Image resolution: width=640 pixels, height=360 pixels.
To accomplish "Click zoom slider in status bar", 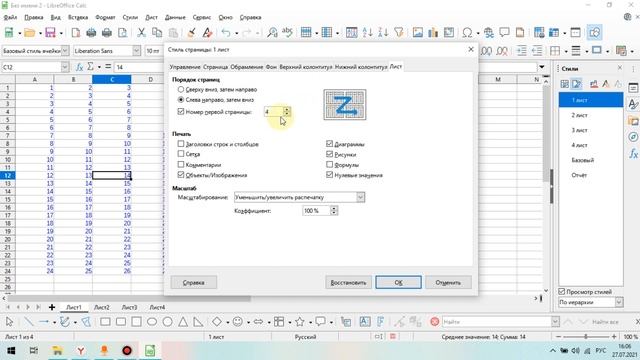I will point(586,337).
